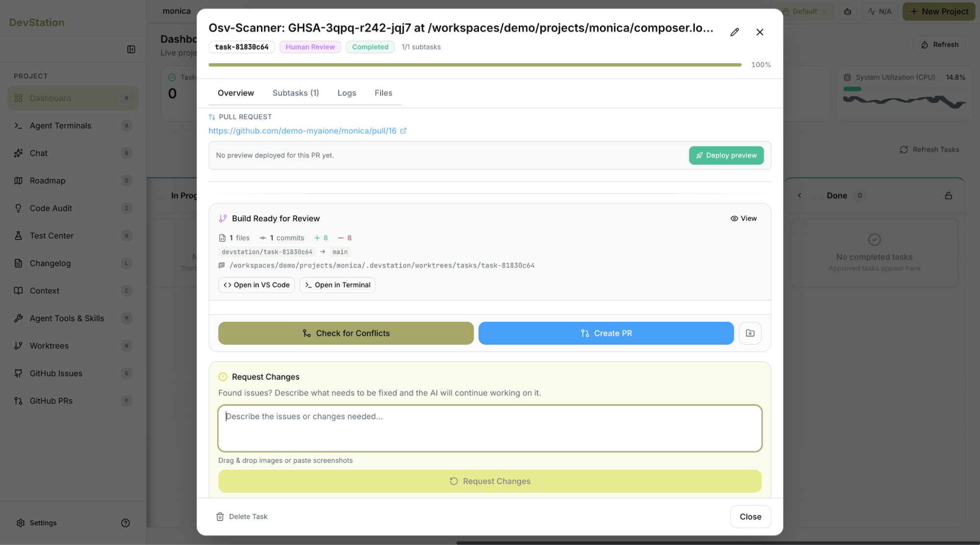Click the worktree path text
This screenshot has width=980, height=545.
(x=382, y=265)
